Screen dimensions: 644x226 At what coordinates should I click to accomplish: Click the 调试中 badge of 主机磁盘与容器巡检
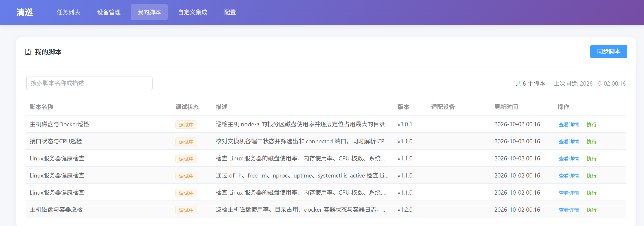click(x=186, y=210)
